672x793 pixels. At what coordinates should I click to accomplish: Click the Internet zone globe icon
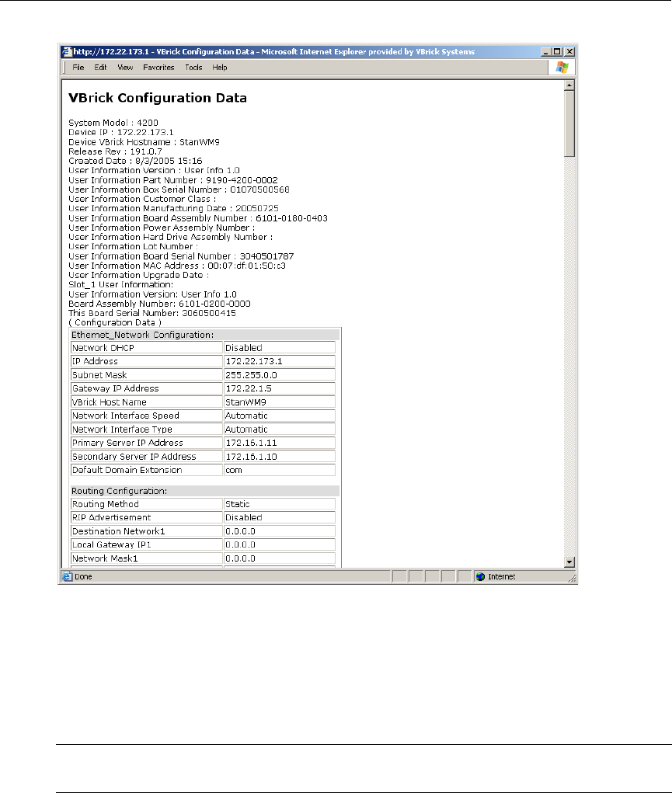pos(481,576)
